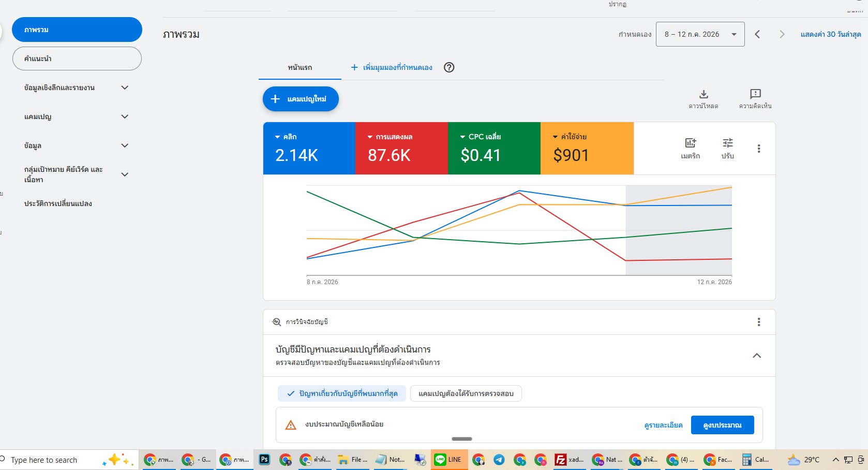Select the campaigns needing review filter chip

466,393
